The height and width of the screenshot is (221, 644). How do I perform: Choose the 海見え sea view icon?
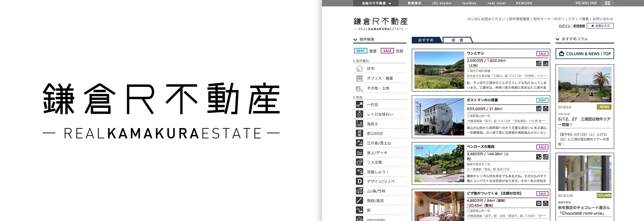click(x=359, y=124)
